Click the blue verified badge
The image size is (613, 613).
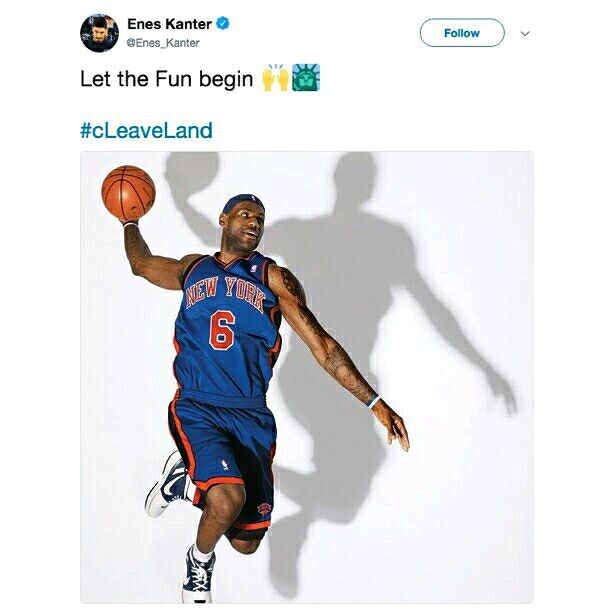point(223,23)
